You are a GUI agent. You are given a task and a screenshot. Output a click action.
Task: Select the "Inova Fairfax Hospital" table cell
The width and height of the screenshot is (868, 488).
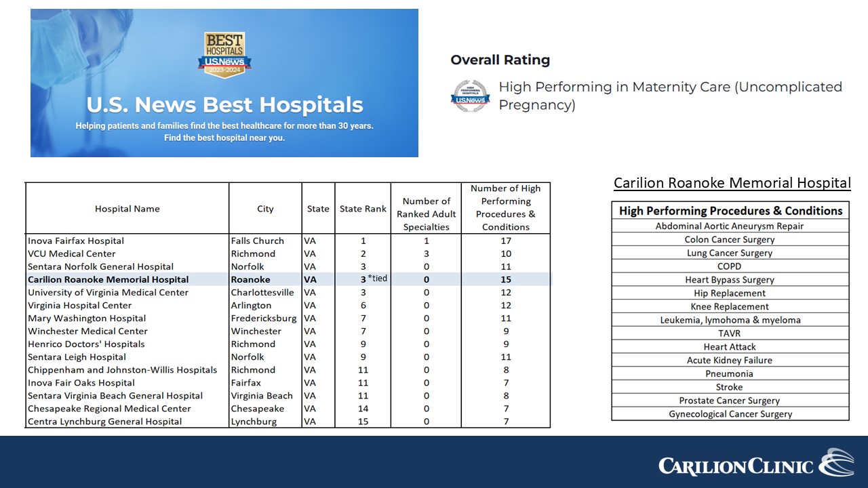coord(127,241)
